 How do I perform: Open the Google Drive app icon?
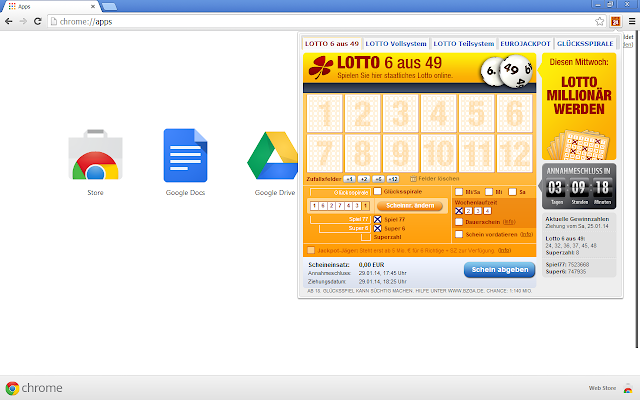(x=273, y=155)
